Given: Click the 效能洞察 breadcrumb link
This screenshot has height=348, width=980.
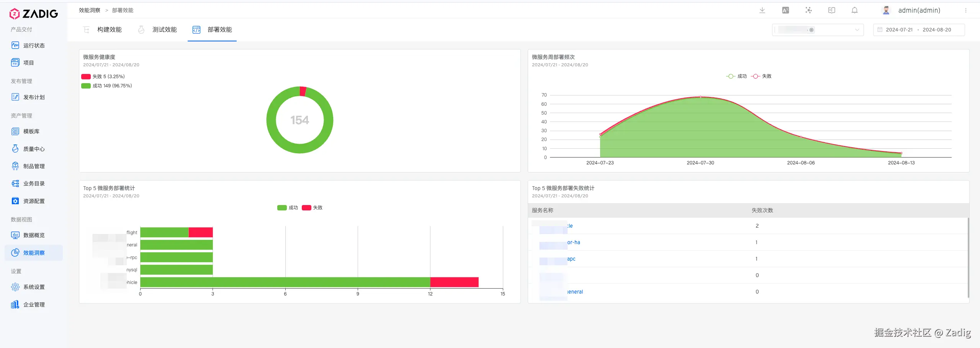Looking at the screenshot, I should pos(89,10).
